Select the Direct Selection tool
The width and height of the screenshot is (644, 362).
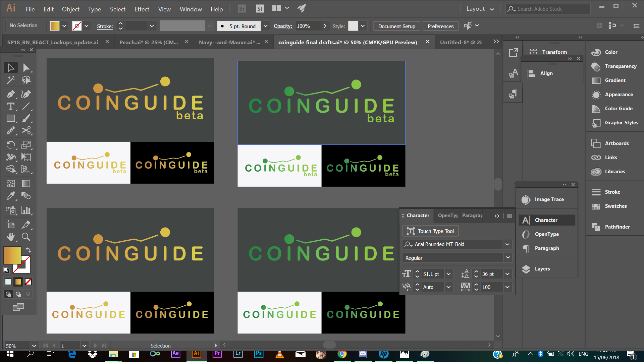(x=26, y=68)
